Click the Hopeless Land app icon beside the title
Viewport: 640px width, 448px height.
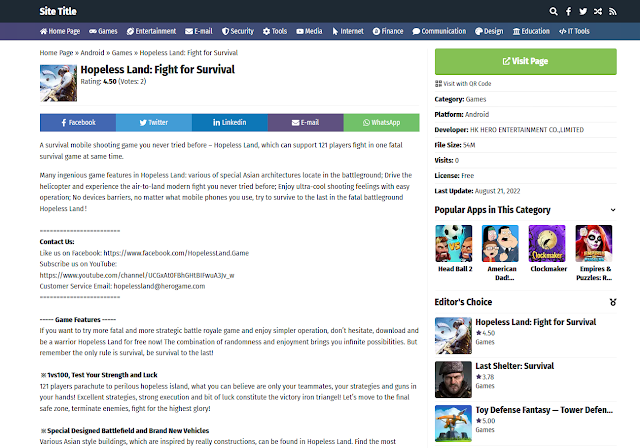point(58,83)
